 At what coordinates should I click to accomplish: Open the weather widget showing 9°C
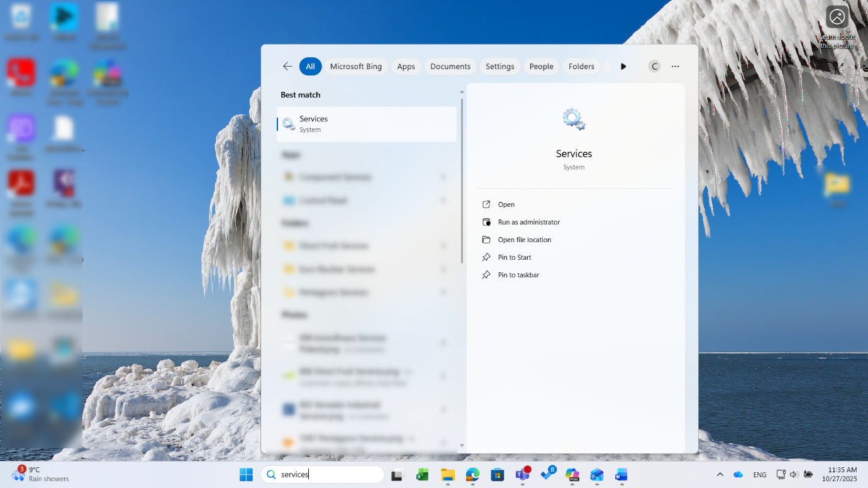tap(40, 474)
